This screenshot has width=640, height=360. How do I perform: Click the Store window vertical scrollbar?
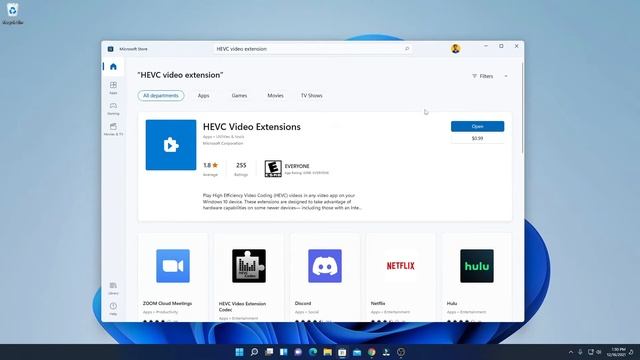(522, 108)
